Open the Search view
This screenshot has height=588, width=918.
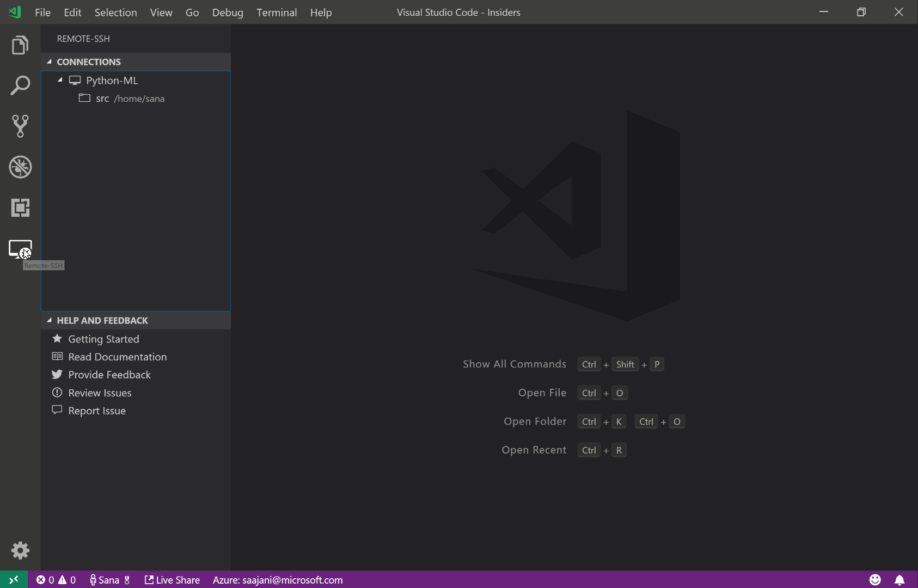pos(20,85)
